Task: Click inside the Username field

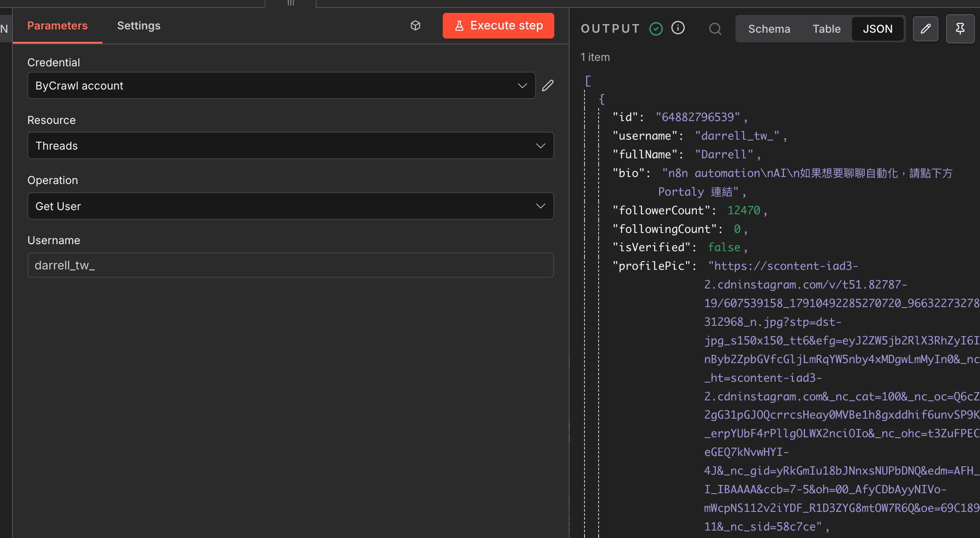Action: pos(290,265)
